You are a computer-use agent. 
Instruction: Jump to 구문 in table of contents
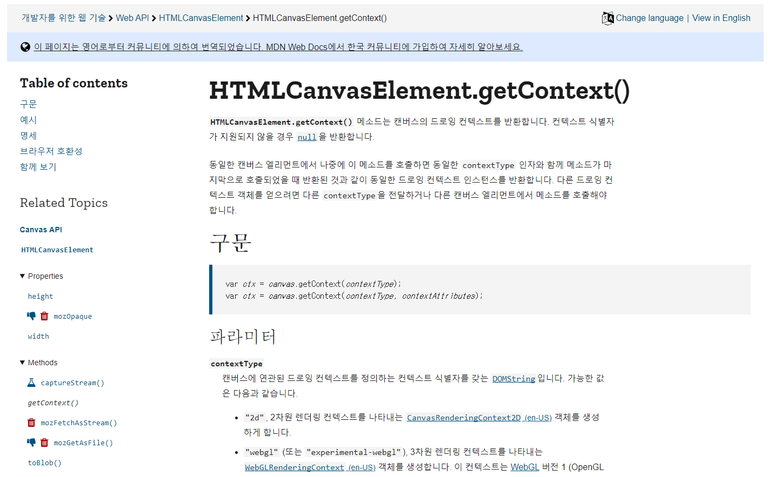tap(28, 104)
